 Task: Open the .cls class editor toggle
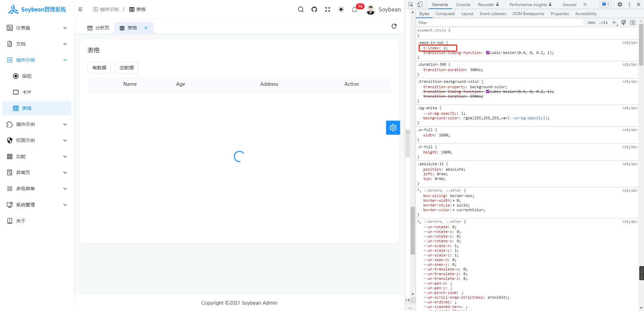(x=603, y=22)
